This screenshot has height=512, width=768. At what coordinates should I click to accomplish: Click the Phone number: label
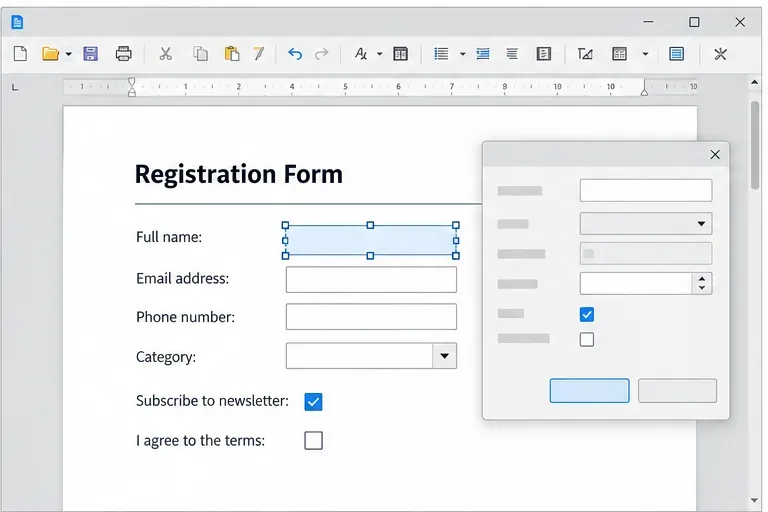[x=186, y=317]
